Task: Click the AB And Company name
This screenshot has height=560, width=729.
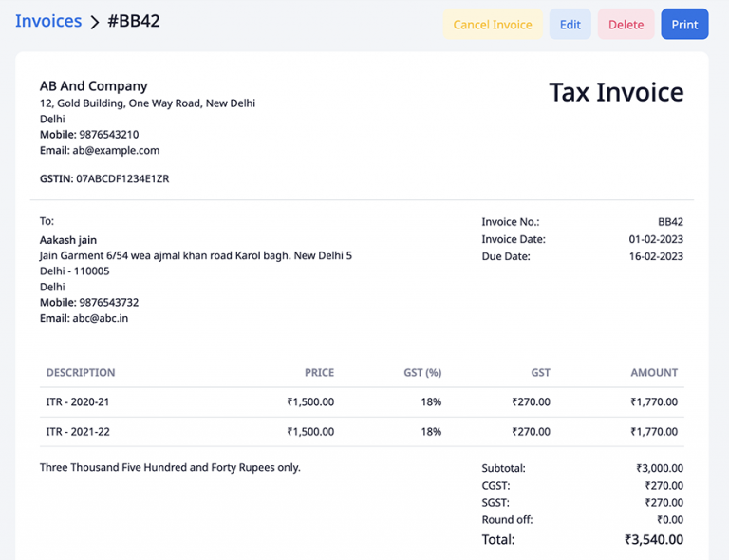Action: pos(94,86)
